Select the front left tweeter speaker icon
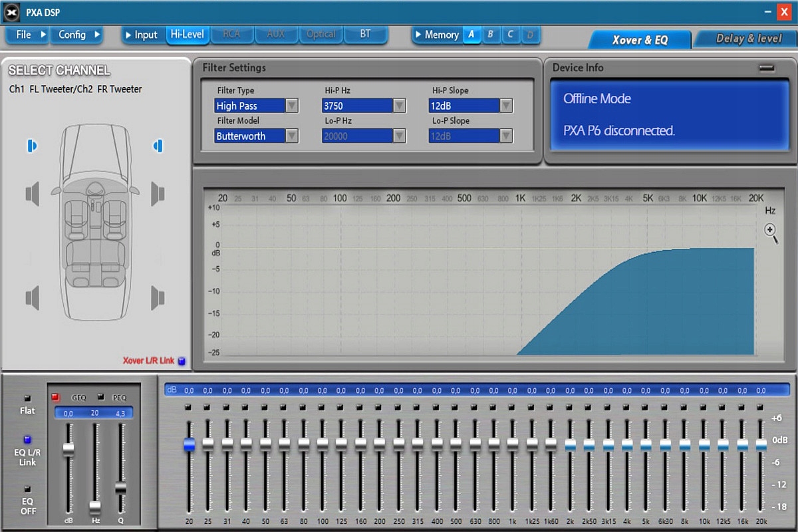Image resolution: width=798 pixels, height=532 pixels. (32, 146)
